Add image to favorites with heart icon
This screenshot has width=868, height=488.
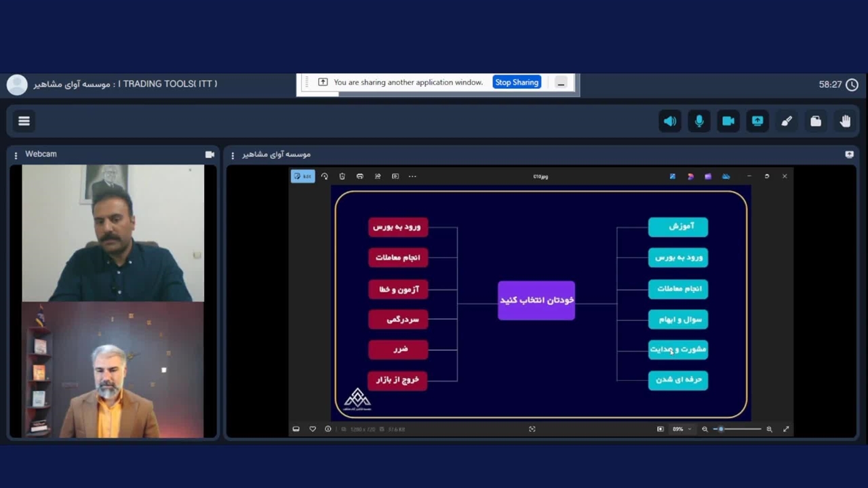[313, 429]
